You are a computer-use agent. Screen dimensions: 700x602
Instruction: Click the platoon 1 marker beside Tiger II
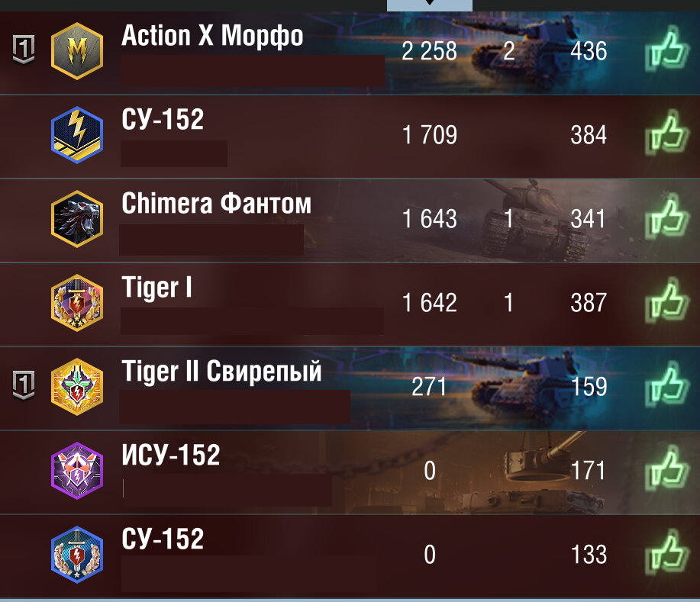[23, 385]
